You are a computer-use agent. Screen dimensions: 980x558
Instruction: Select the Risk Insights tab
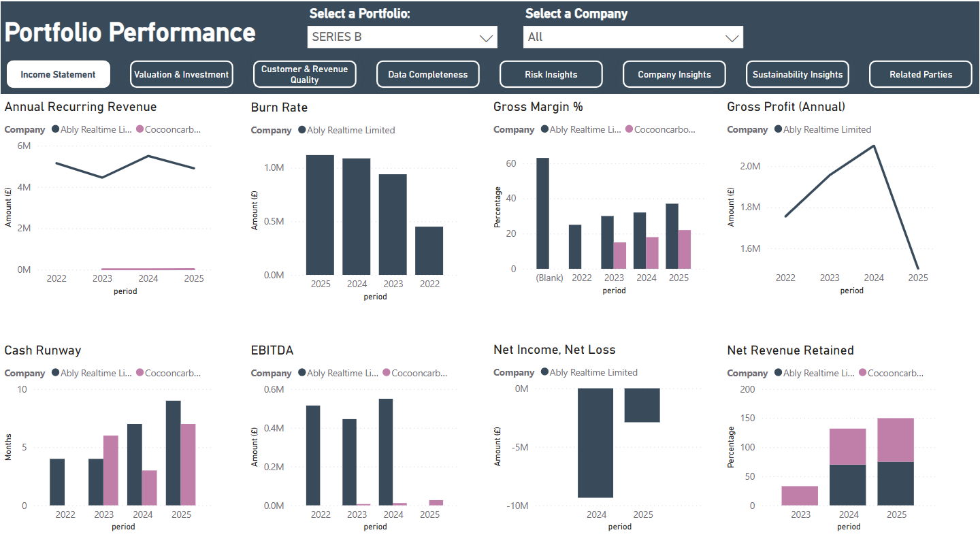coord(551,74)
